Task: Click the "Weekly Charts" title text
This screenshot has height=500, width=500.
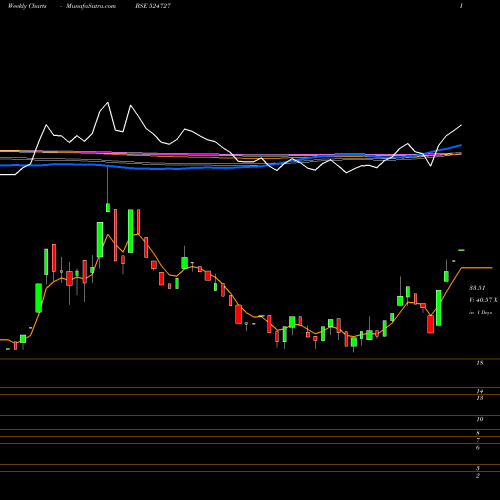Action: pos(27,6)
